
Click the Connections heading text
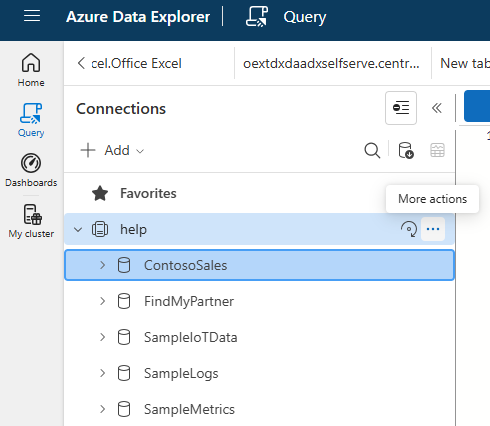point(121,109)
